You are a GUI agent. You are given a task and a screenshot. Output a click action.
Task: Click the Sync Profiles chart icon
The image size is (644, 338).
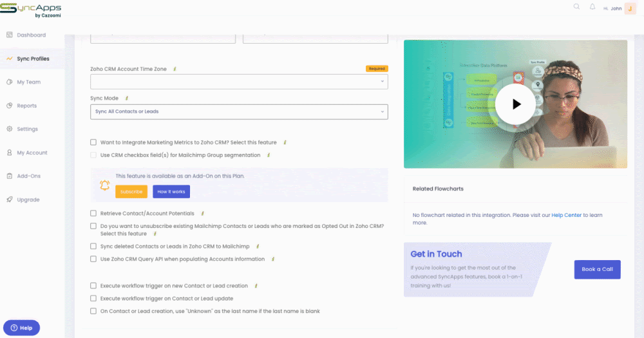tap(10, 59)
